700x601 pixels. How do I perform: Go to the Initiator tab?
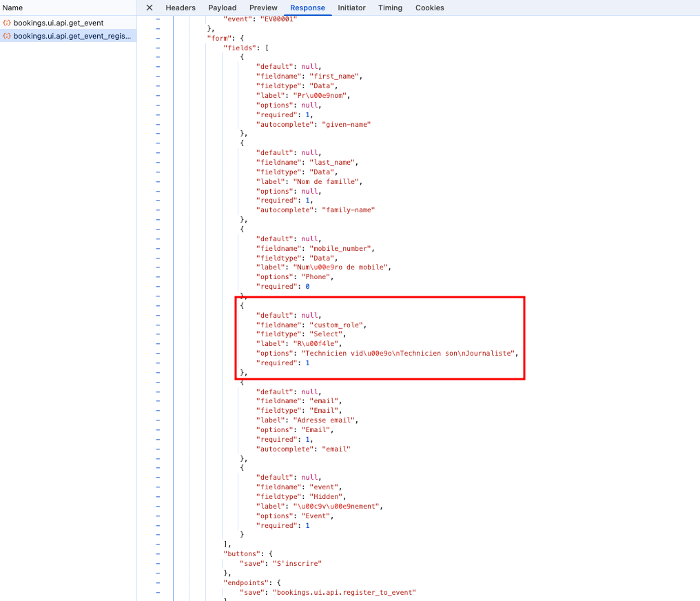coord(351,8)
